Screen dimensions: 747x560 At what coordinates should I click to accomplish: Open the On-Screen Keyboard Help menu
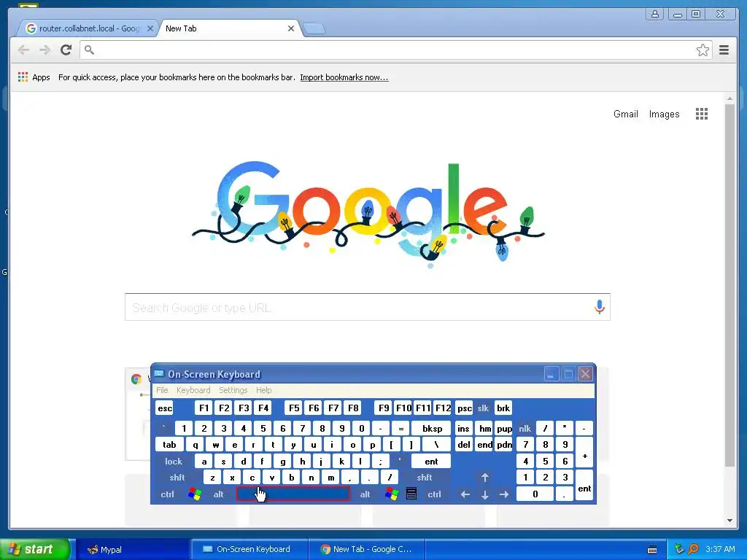pos(263,390)
